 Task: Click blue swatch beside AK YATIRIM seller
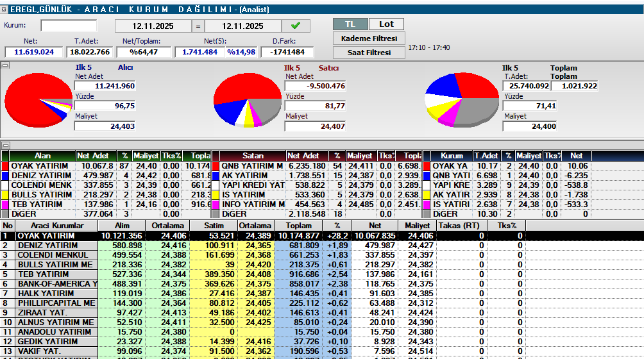pyautogui.click(x=216, y=176)
